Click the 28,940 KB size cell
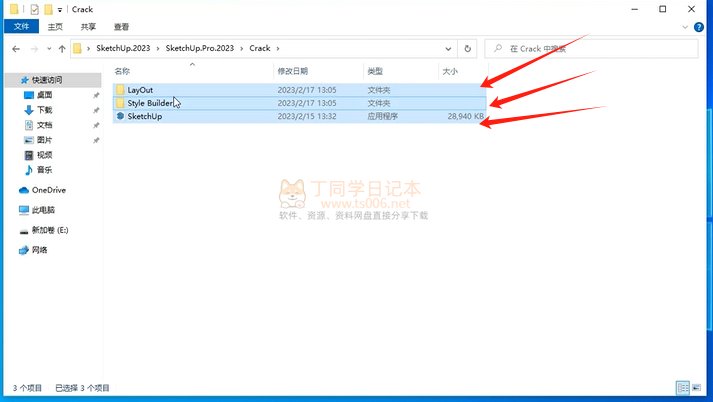This screenshot has width=713, height=402. 466,116
